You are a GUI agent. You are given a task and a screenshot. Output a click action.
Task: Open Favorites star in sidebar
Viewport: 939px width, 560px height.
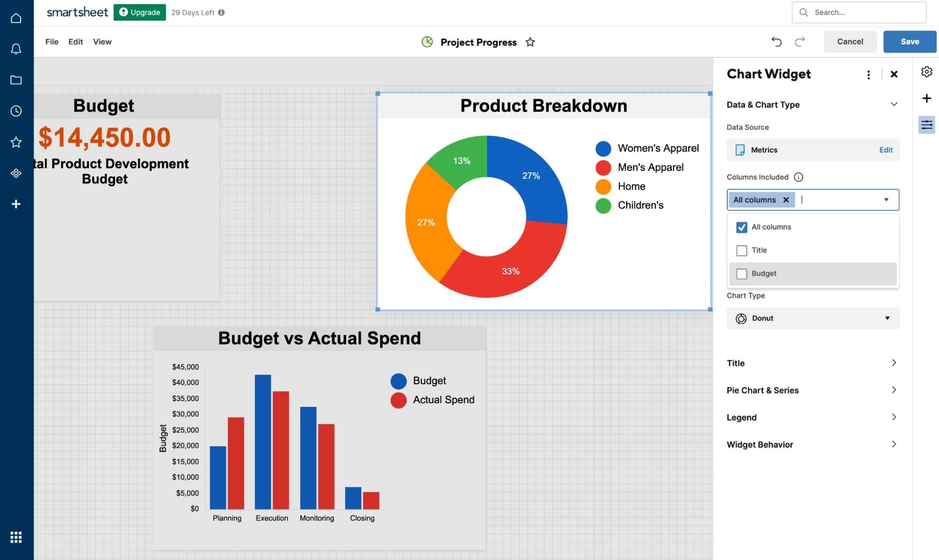(x=16, y=142)
